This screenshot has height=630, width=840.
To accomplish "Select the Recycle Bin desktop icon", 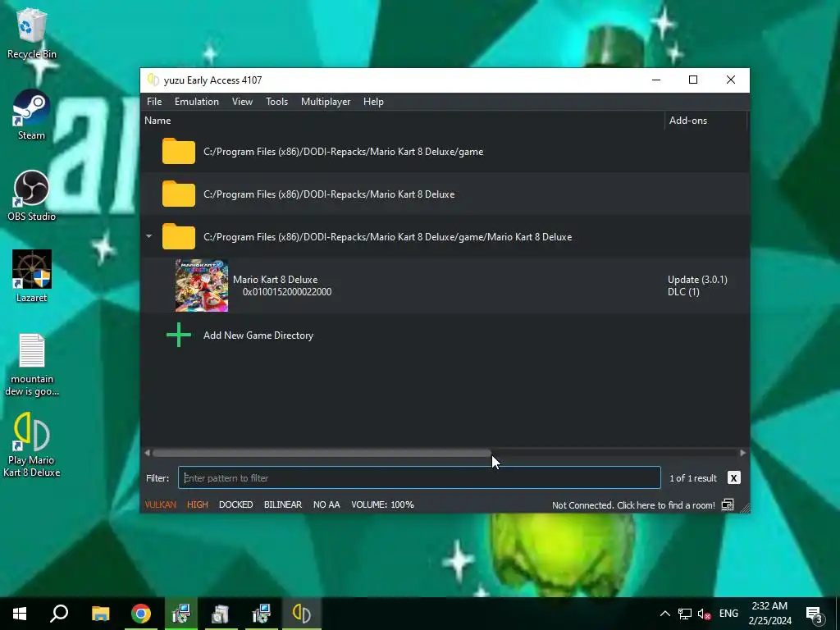I will click(32, 33).
